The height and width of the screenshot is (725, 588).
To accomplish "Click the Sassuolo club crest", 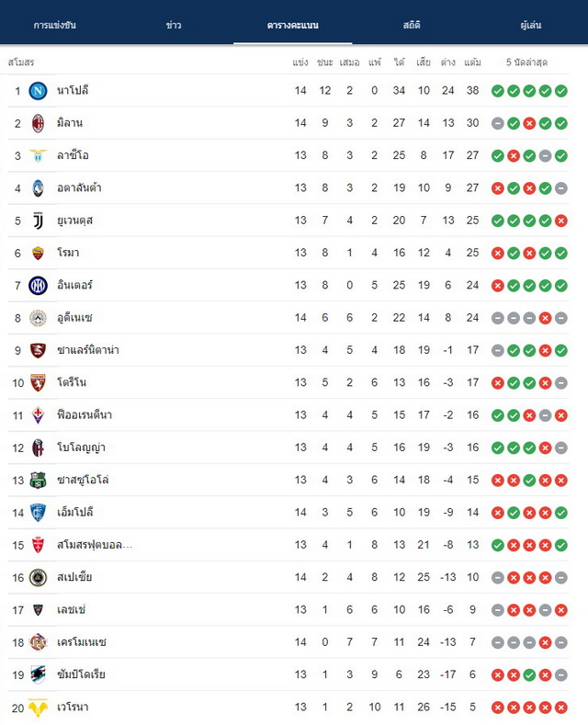I will (38, 481).
